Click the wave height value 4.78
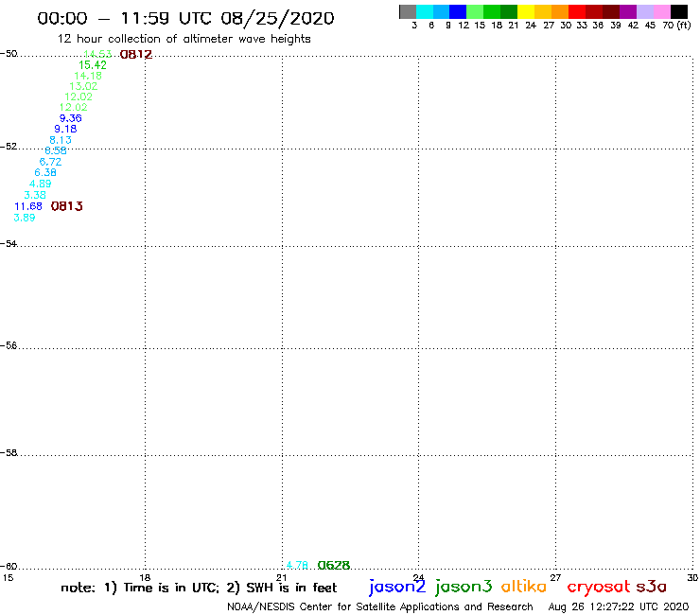The width and height of the screenshot is (700, 615). tap(297, 565)
